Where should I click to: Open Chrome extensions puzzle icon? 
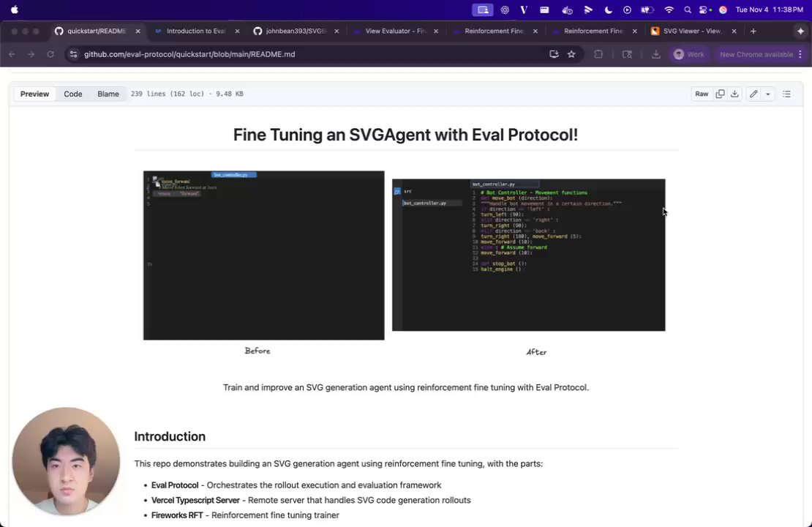[598, 54]
